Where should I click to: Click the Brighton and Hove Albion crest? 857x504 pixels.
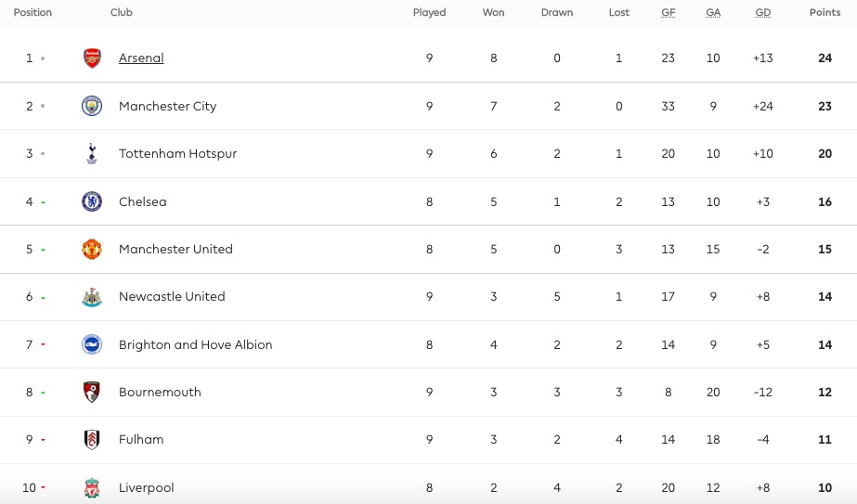pyautogui.click(x=91, y=344)
